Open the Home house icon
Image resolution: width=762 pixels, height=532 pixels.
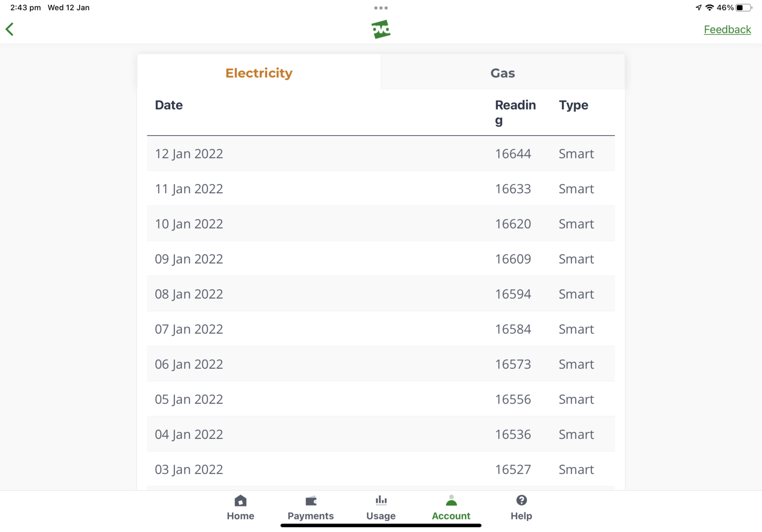point(241,501)
